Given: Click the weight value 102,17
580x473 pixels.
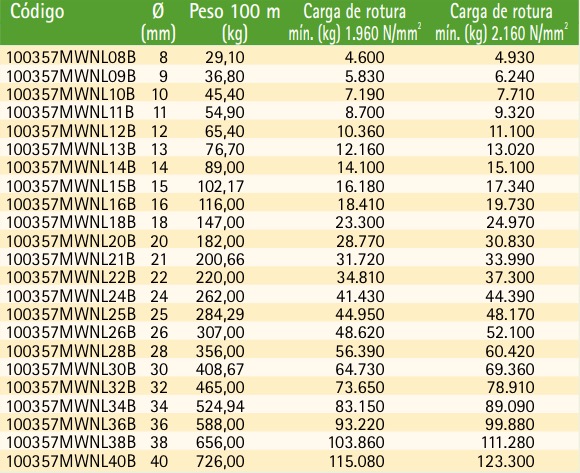Looking at the screenshot, I should tap(222, 186).
